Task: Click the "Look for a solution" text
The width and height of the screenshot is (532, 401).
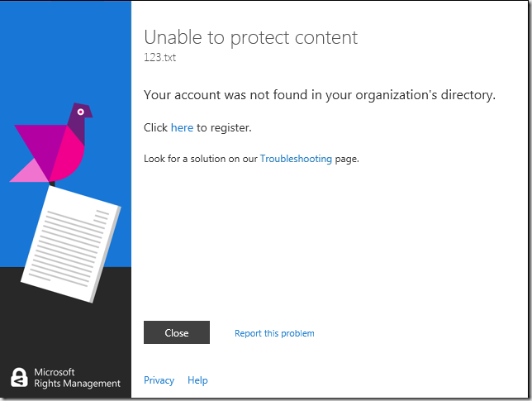Action: [x=201, y=158]
